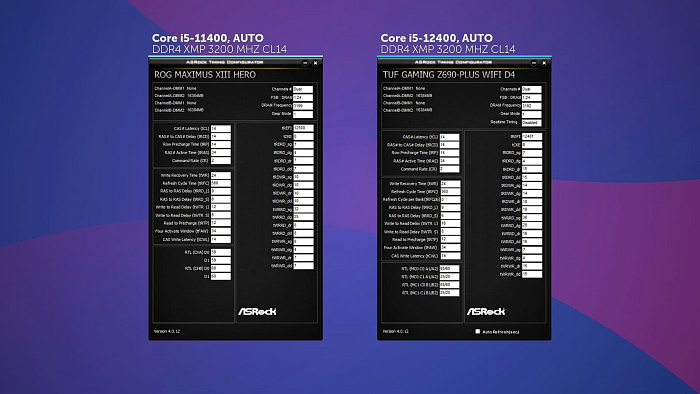
Task: Click the ROG MAXIMUS XIII HERO title text
Action: tap(205, 75)
